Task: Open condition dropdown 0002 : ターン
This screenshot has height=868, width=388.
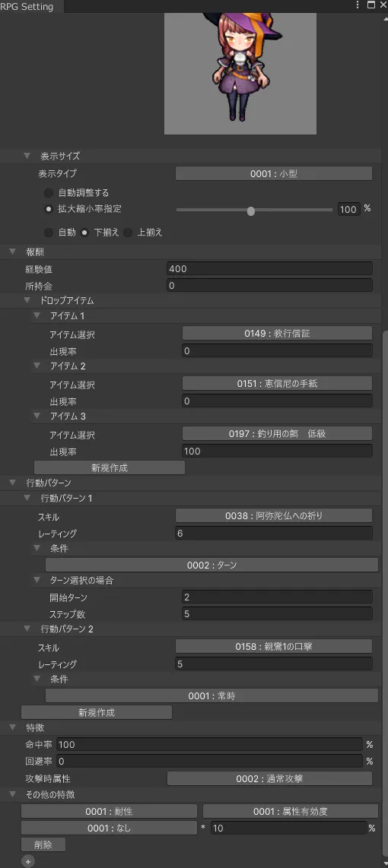Action: coord(211,565)
